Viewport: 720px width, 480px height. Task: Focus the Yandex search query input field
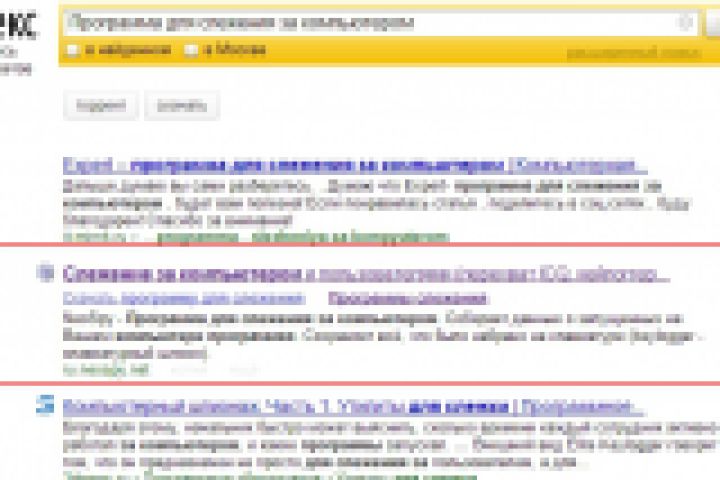pos(380,23)
